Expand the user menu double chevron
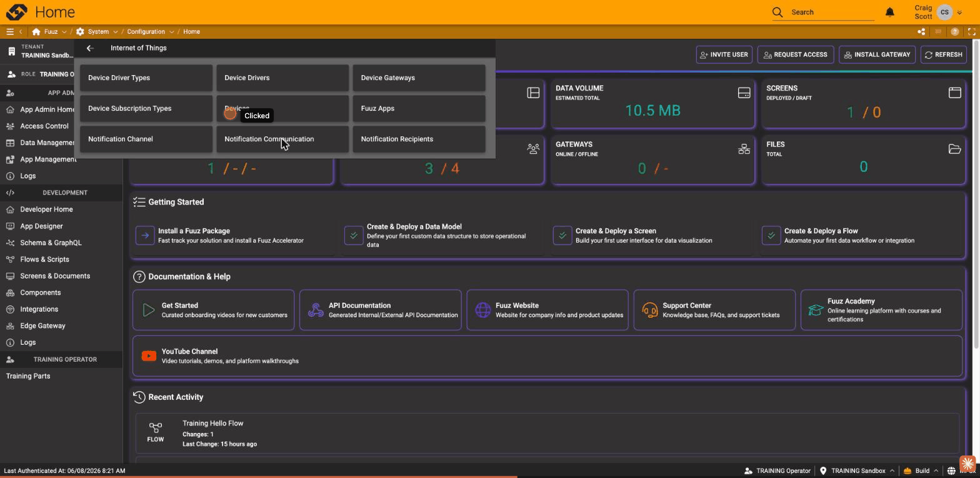980x478 pixels. (959, 12)
